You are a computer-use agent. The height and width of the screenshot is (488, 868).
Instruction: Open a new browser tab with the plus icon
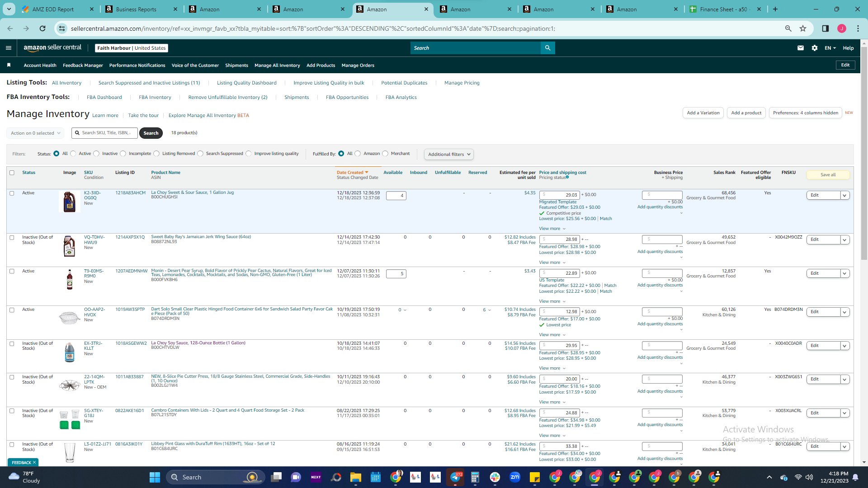(x=775, y=9)
